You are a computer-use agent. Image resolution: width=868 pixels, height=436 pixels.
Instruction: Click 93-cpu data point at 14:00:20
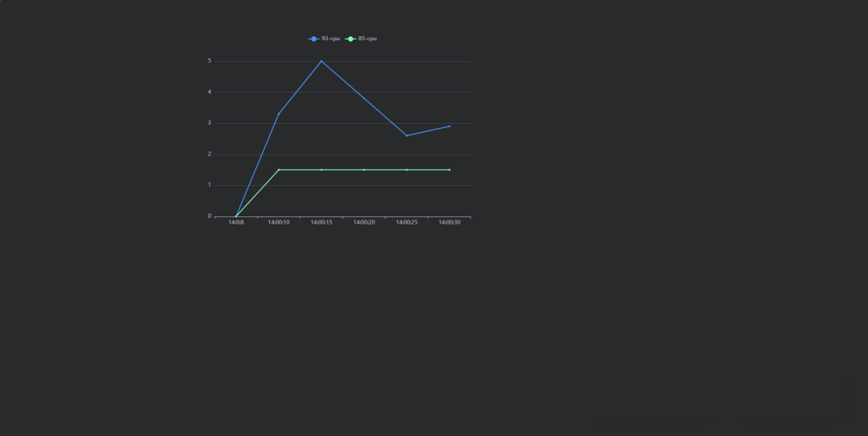point(364,98)
